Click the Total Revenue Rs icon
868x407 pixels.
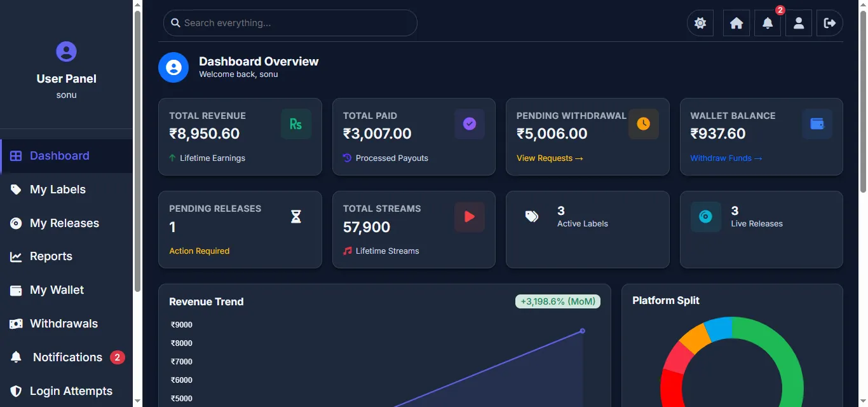pyautogui.click(x=296, y=124)
